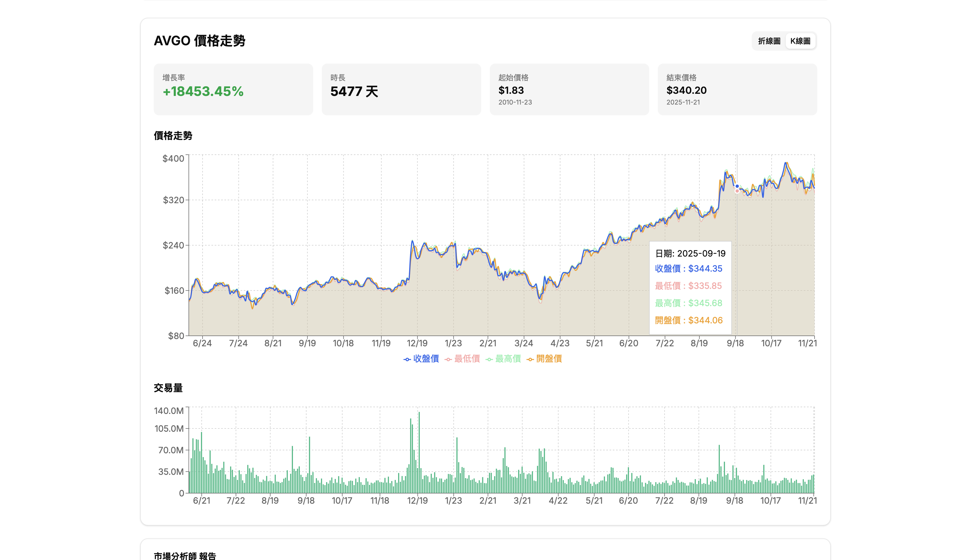Toggle the 最高價 series in the chart legend
The width and height of the screenshot is (971, 560).
(503, 359)
